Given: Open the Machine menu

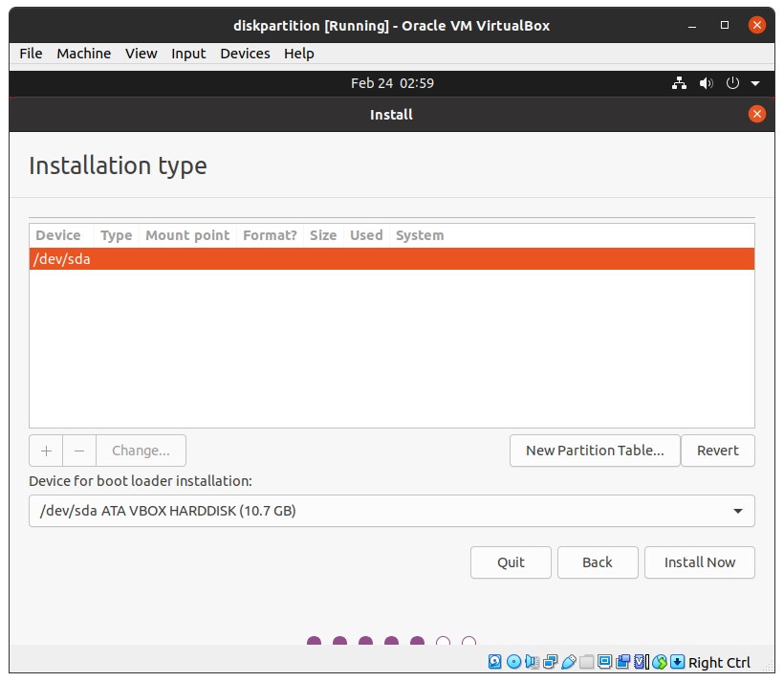Looking at the screenshot, I should click(84, 54).
